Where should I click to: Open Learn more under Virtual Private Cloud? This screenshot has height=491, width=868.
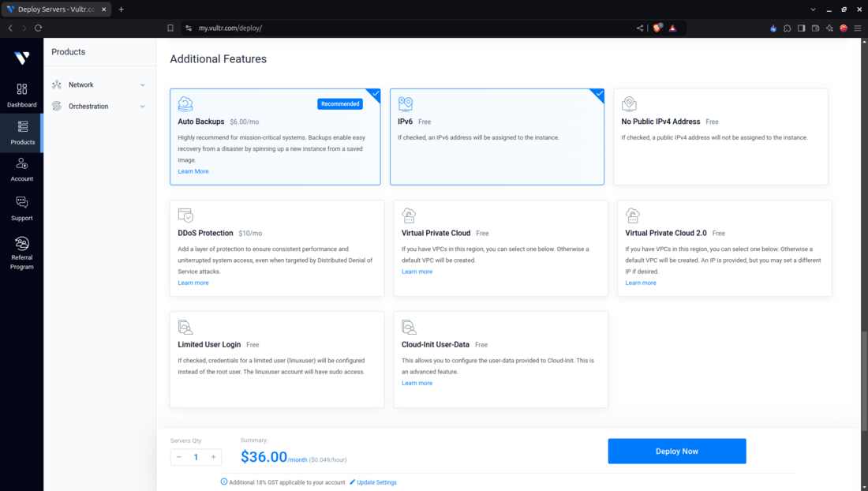(417, 272)
